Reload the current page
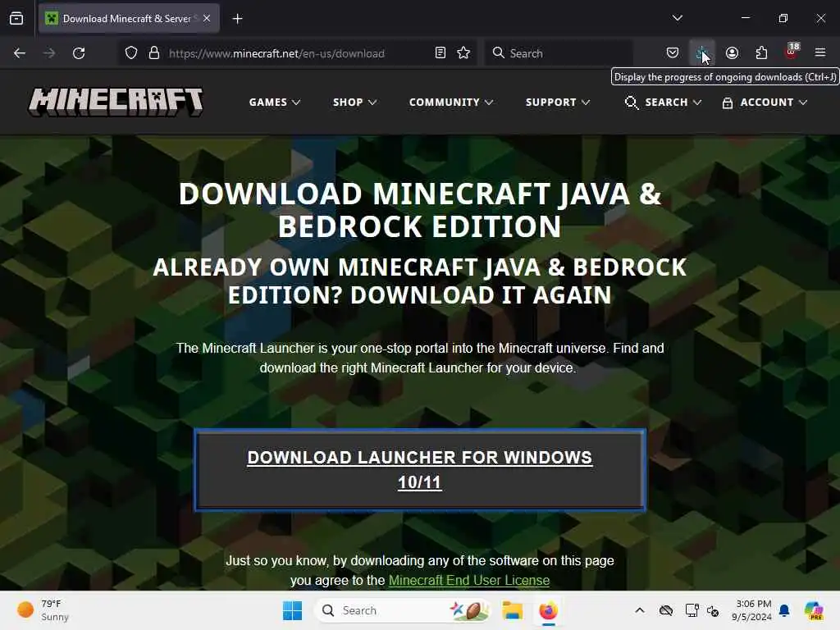 79,53
